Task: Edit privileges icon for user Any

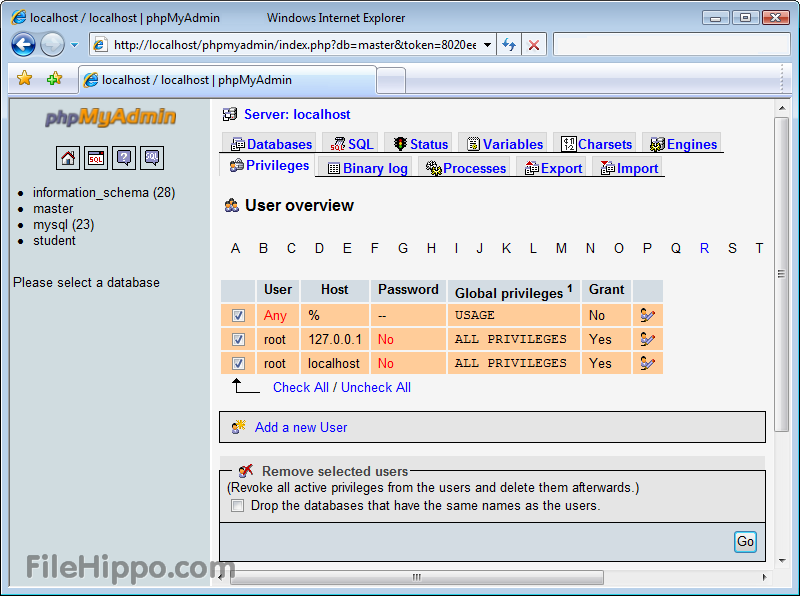Action: (x=647, y=315)
